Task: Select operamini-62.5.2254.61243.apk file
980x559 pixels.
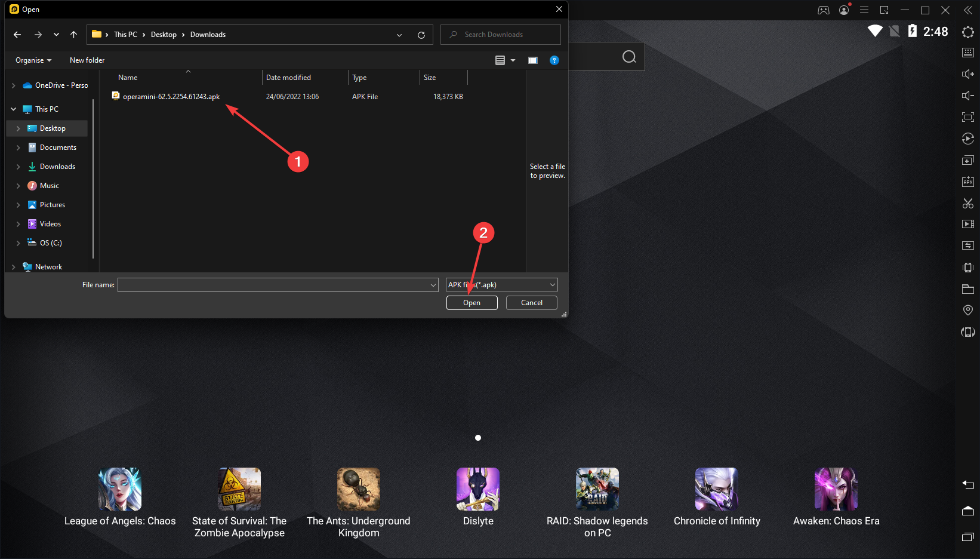Action: [171, 97]
